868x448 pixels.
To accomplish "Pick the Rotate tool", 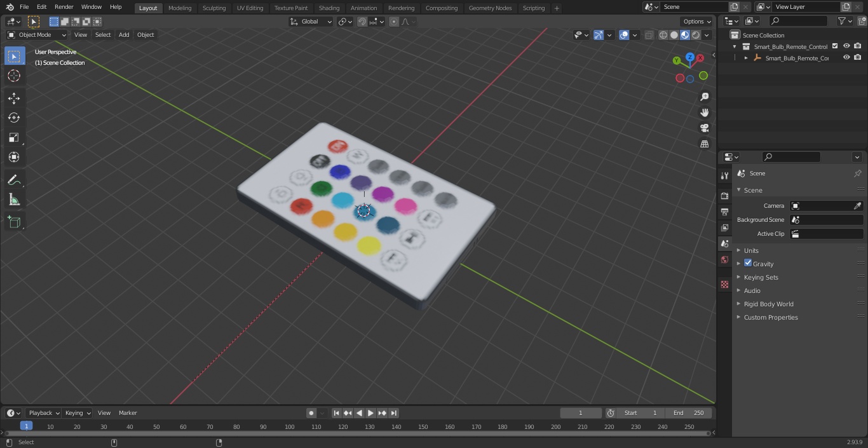I will coord(14,118).
